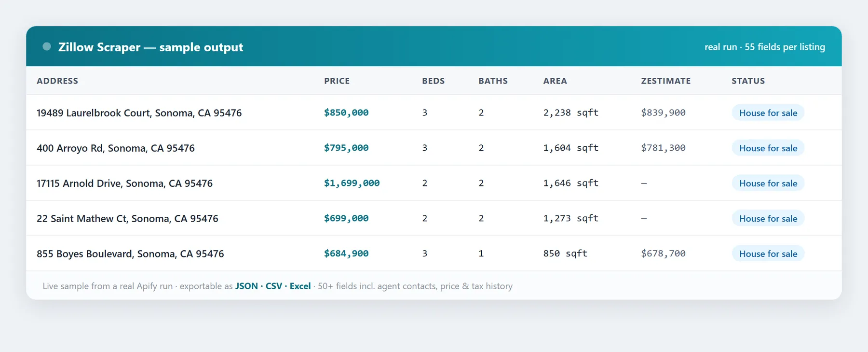The width and height of the screenshot is (868, 352).
Task: Click the BATHS column header
Action: [493, 81]
